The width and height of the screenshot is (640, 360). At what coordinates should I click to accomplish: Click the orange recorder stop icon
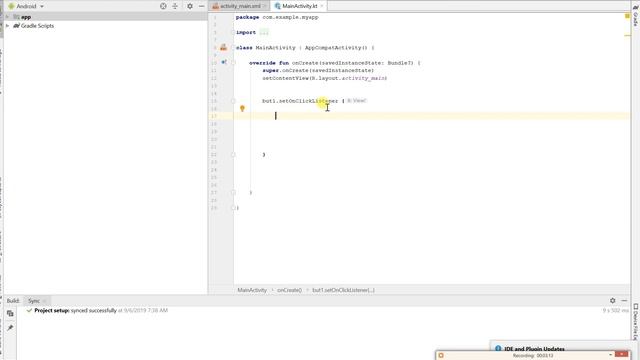[441, 356]
